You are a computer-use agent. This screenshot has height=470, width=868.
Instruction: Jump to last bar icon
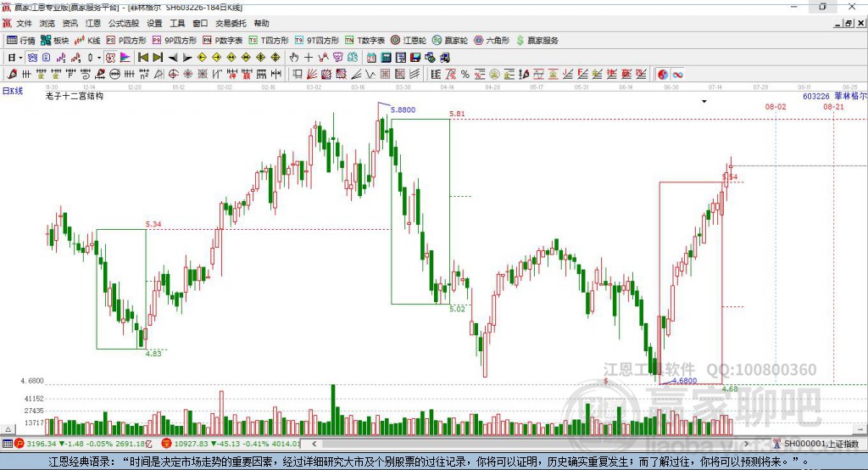pos(158,58)
